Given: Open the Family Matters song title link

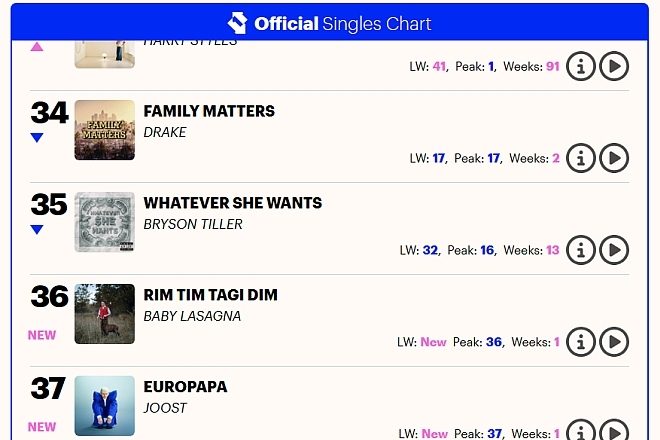Looking at the screenshot, I should coord(209,111).
